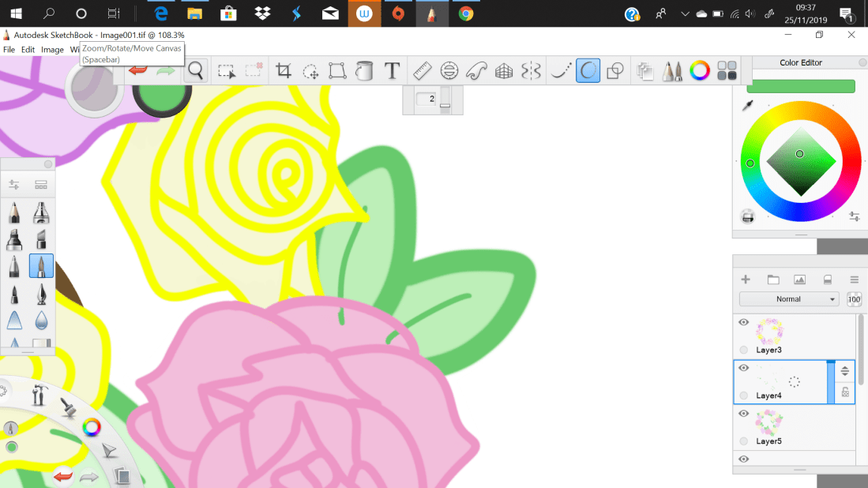868x488 pixels.
Task: Activate the Ruler guide tool
Action: [x=422, y=70]
